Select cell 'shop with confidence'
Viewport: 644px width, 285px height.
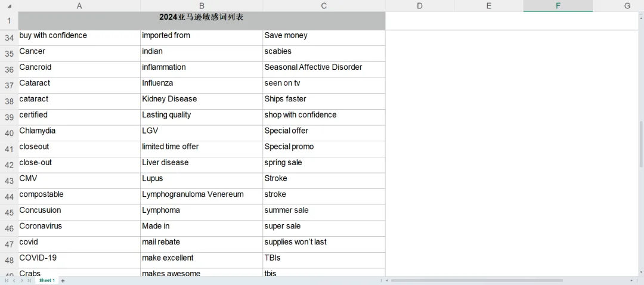point(324,117)
